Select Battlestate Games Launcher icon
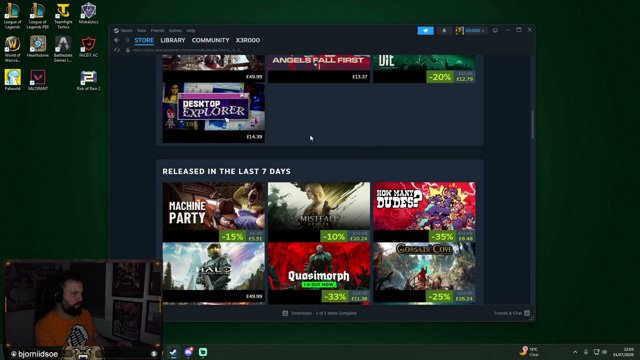Viewport: 640px width, 360px height. coord(63,49)
